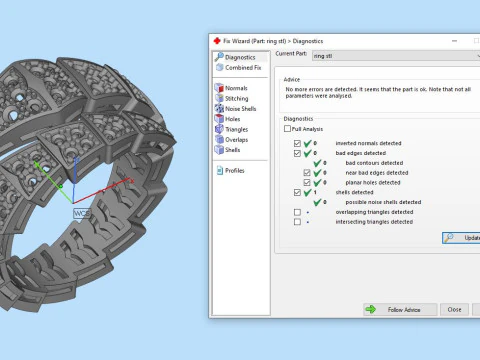The width and height of the screenshot is (480, 360).
Task: Click the Close button
Action: pos(454,310)
